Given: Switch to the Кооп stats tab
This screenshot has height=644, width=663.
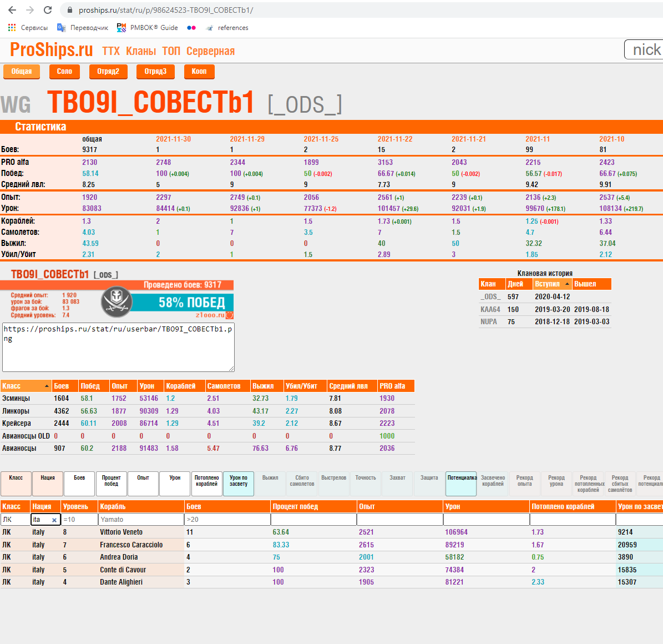Looking at the screenshot, I should coord(199,72).
